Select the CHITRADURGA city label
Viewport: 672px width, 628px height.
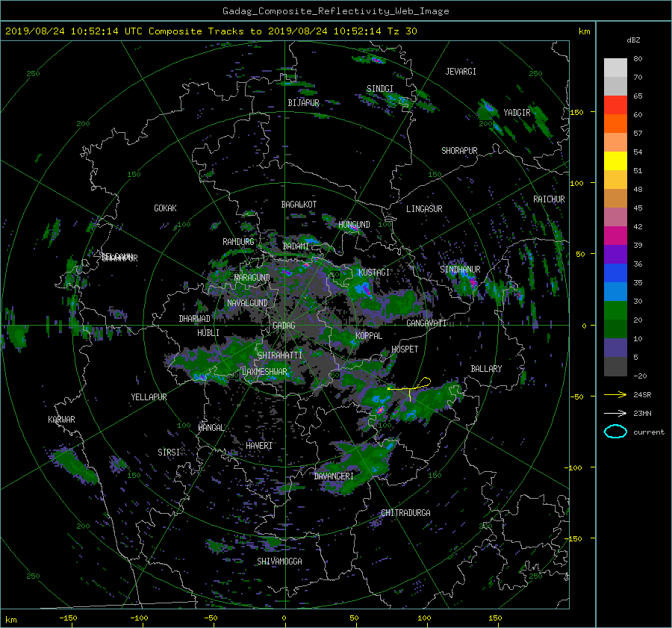405,513
